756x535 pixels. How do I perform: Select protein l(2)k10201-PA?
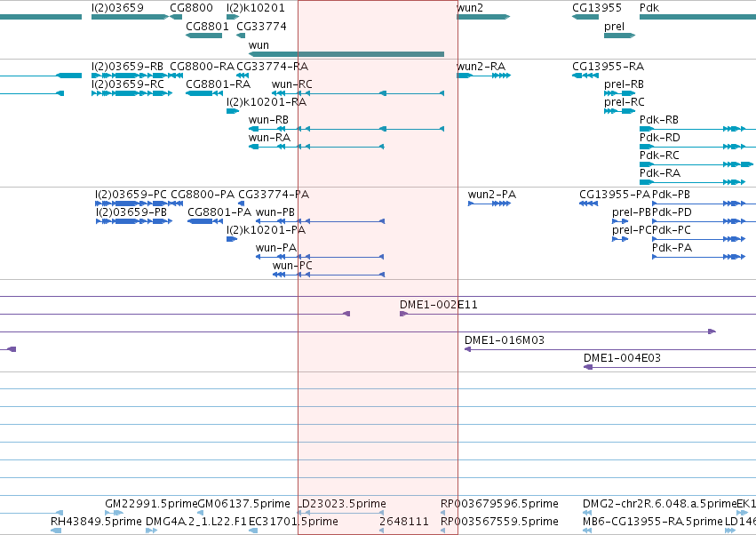click(267, 230)
